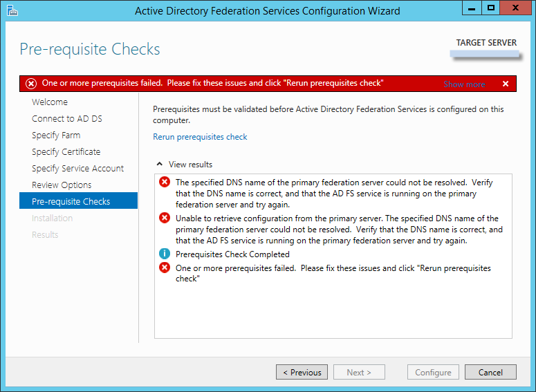Maximize the wizard window
Image resolution: width=536 pixels, height=392 pixels.
tap(491, 8)
